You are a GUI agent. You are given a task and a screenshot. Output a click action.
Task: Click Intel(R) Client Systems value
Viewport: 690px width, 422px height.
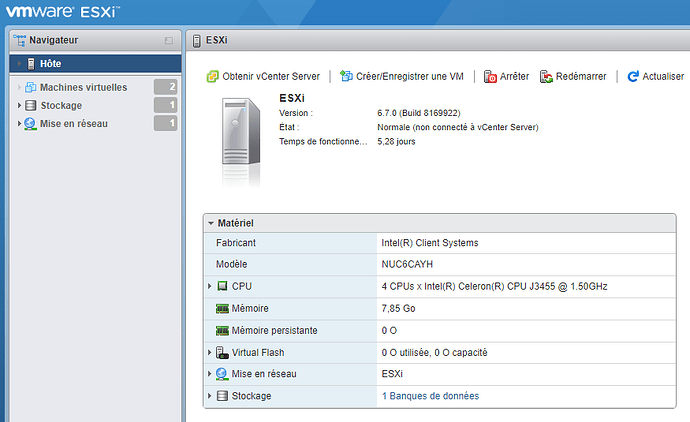point(429,243)
